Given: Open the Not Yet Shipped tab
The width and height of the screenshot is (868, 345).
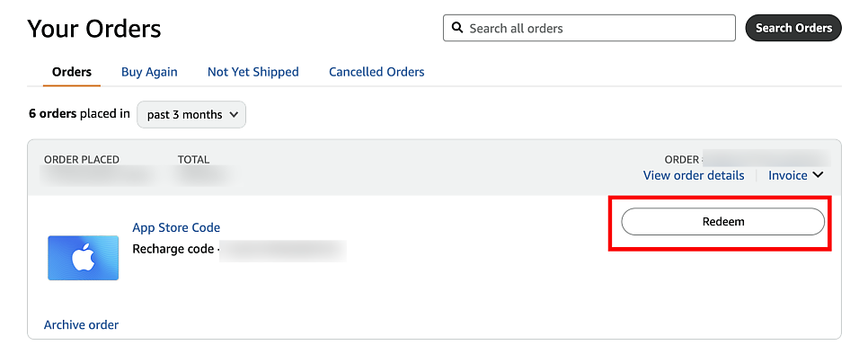Looking at the screenshot, I should click(x=253, y=72).
